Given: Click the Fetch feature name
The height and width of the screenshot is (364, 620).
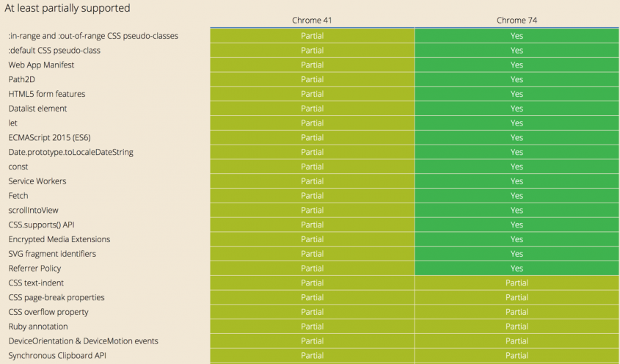Looking at the screenshot, I should (x=18, y=196).
